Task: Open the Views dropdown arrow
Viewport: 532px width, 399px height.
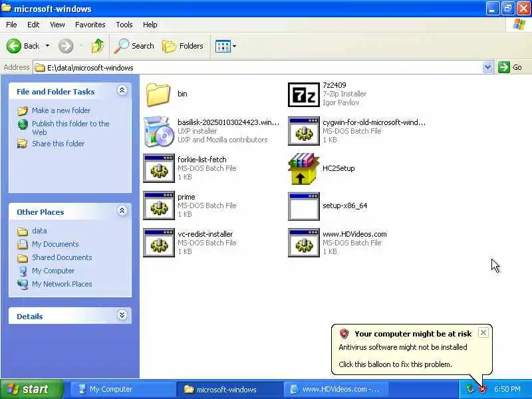Action: click(235, 46)
